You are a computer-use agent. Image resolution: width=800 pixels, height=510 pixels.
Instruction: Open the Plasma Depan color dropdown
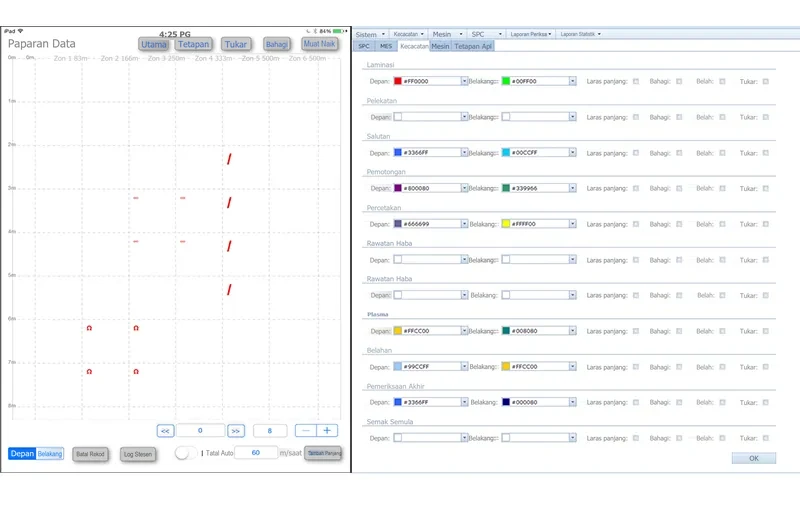[464, 331]
